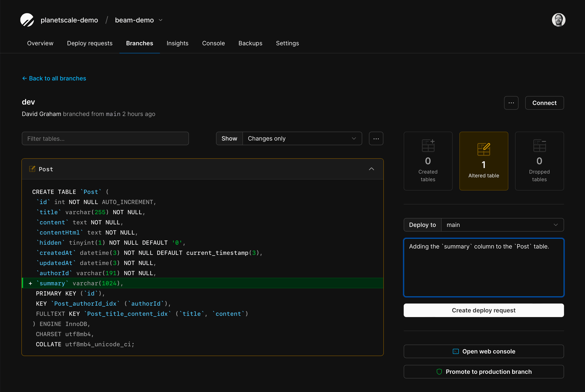585x392 pixels.
Task: Click the CHARSET utf8mb4 line
Action: pyautogui.click(x=65, y=334)
